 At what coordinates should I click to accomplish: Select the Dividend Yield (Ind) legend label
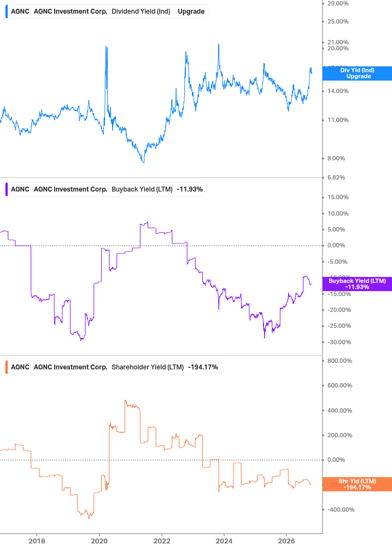coord(141,11)
